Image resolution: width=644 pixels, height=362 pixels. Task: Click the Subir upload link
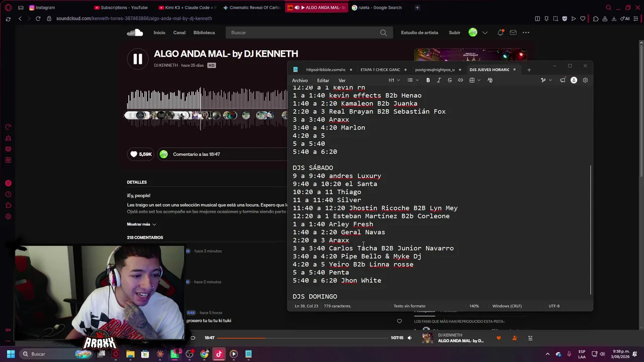(455, 33)
